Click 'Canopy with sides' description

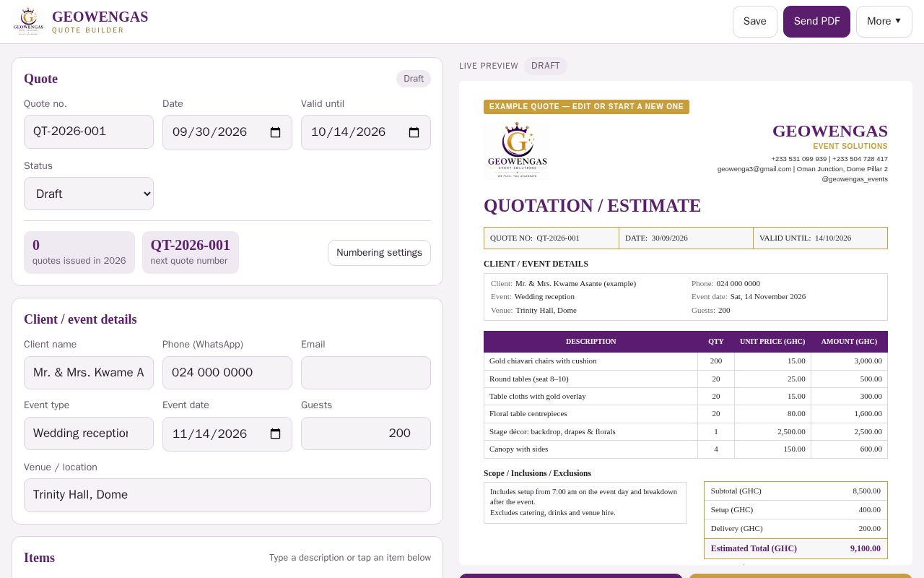pyautogui.click(x=519, y=449)
